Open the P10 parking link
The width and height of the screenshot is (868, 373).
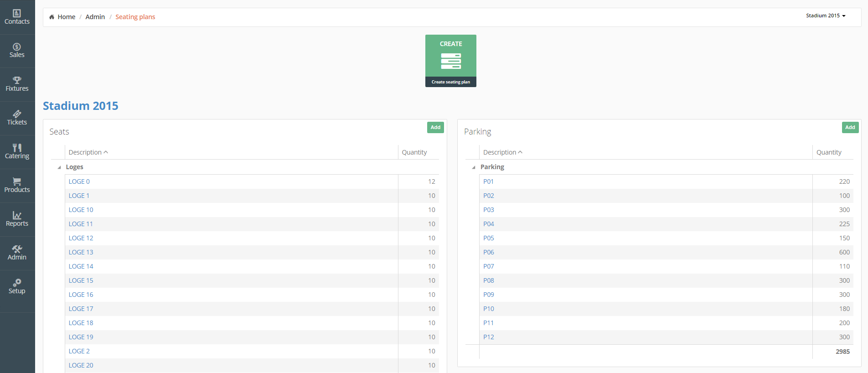tap(488, 309)
